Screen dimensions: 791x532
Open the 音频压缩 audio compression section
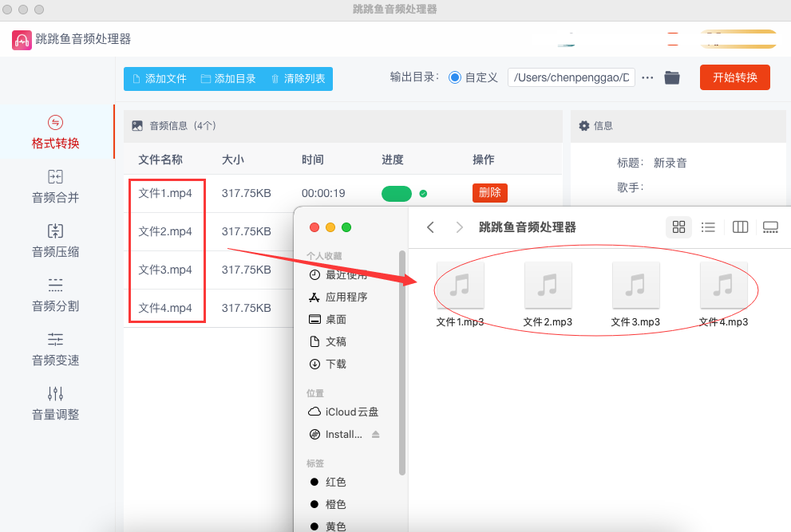(x=56, y=241)
